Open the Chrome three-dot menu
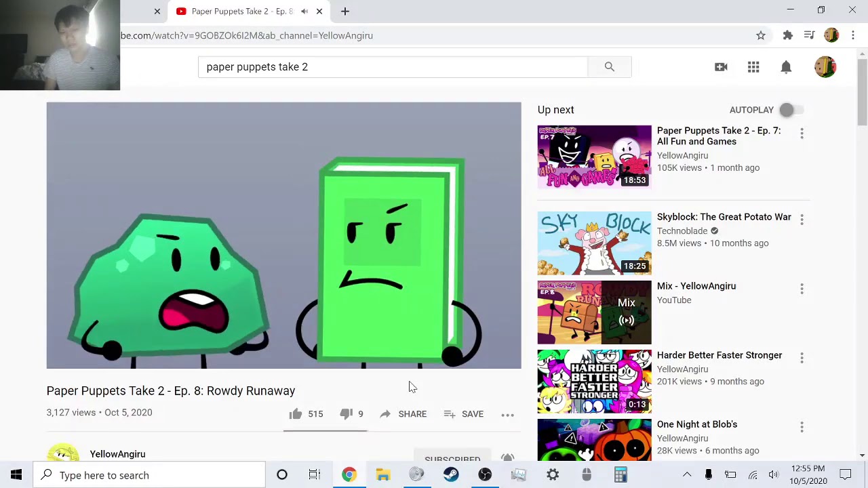 853,35
